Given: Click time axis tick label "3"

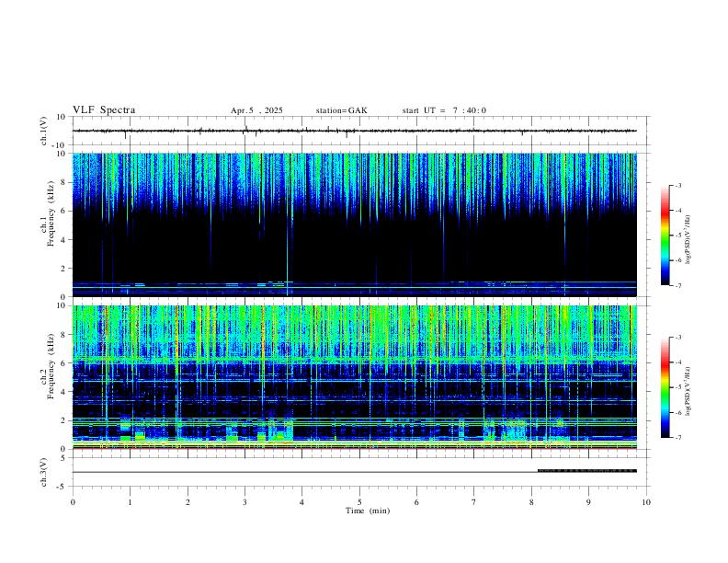Looking at the screenshot, I should 245,502.
